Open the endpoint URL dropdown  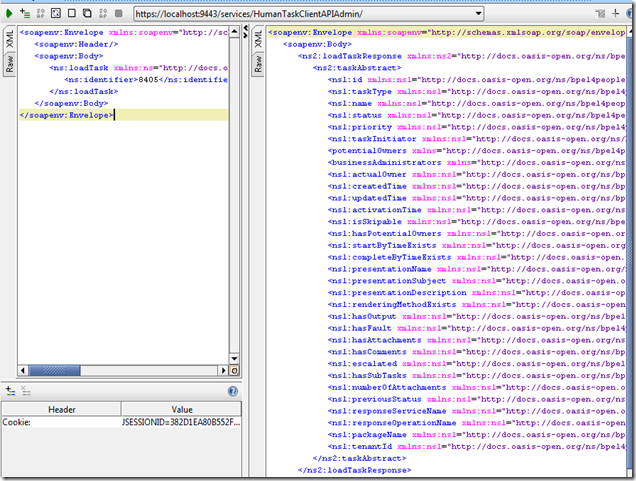(479, 14)
